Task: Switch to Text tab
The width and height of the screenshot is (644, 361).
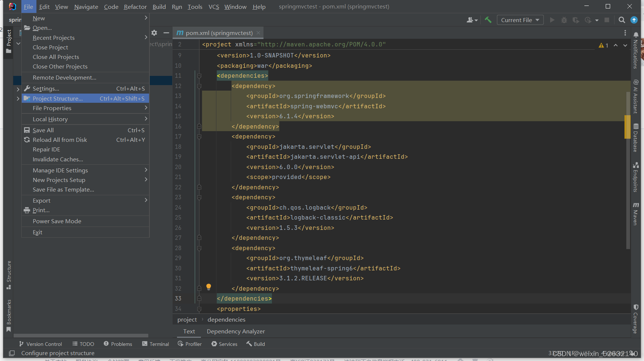Action: click(x=189, y=331)
